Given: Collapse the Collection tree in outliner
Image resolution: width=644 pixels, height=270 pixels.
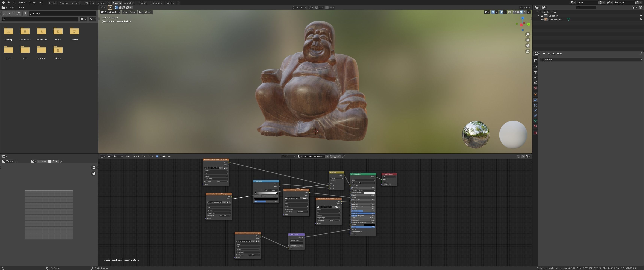Looking at the screenshot, I should click(x=538, y=16).
